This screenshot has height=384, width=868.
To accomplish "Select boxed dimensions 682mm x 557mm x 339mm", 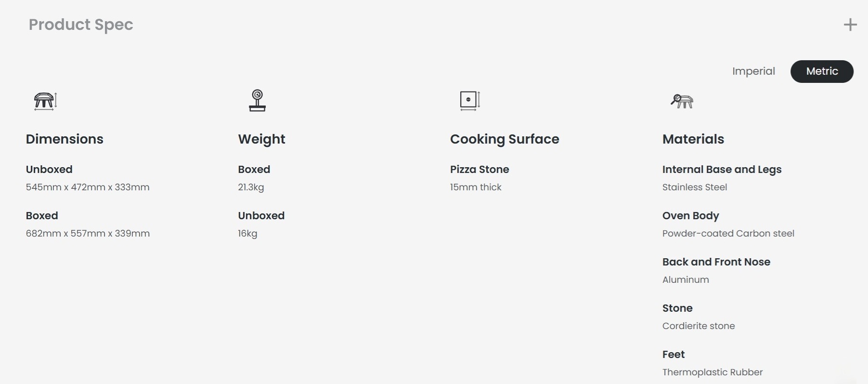I will 88,233.
